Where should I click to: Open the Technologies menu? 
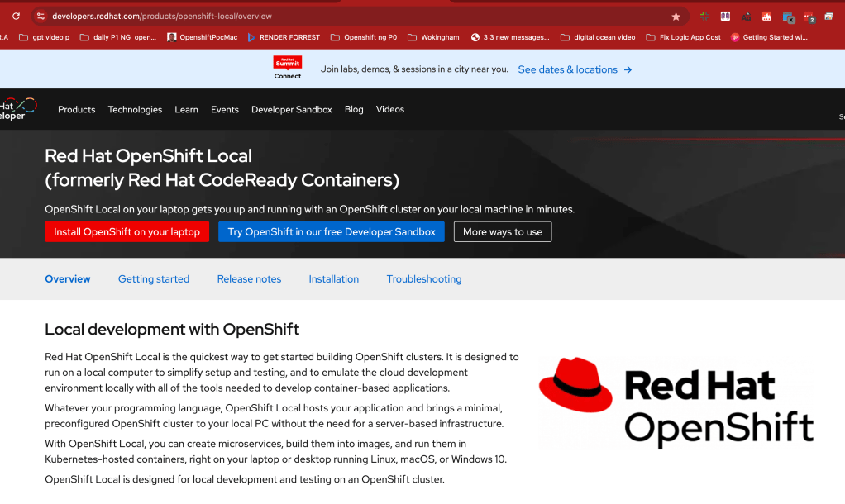pyautogui.click(x=135, y=109)
